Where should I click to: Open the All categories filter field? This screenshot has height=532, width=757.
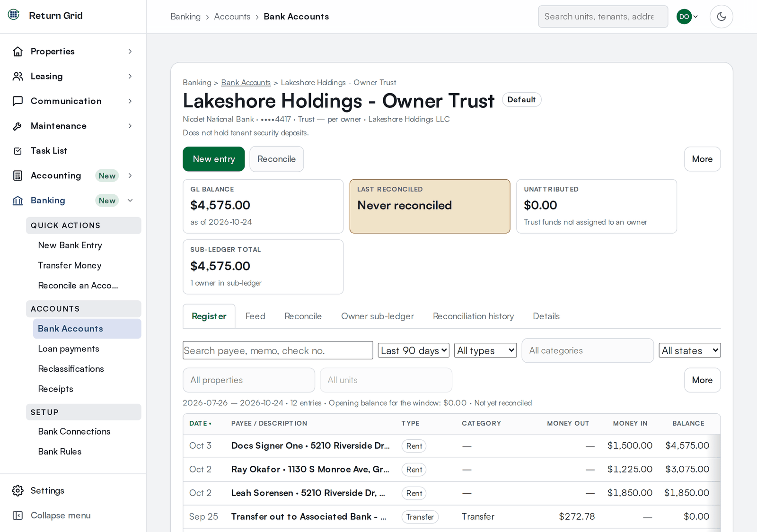588,350
